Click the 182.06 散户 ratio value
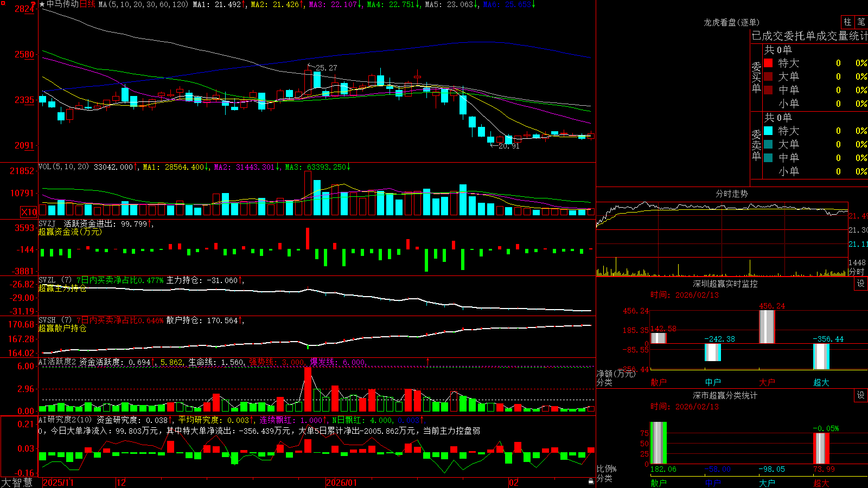868x488 pixels. [663, 469]
